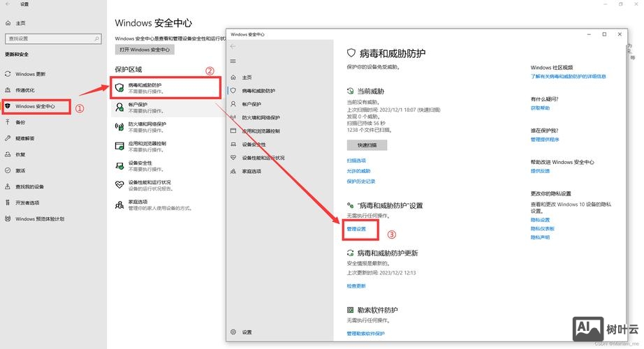Select 防火墙和网络保护 in the security window sidebar
The height and width of the screenshot is (349, 644).
tap(261, 117)
